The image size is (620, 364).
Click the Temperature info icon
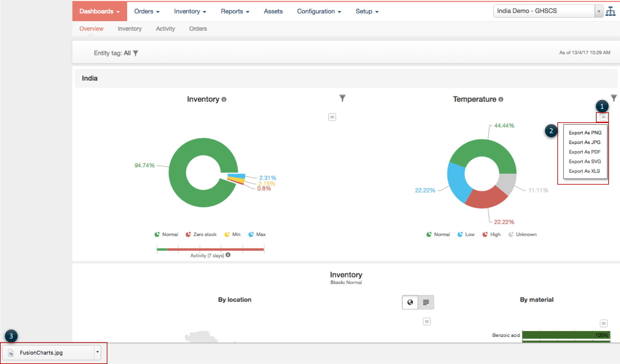click(501, 99)
